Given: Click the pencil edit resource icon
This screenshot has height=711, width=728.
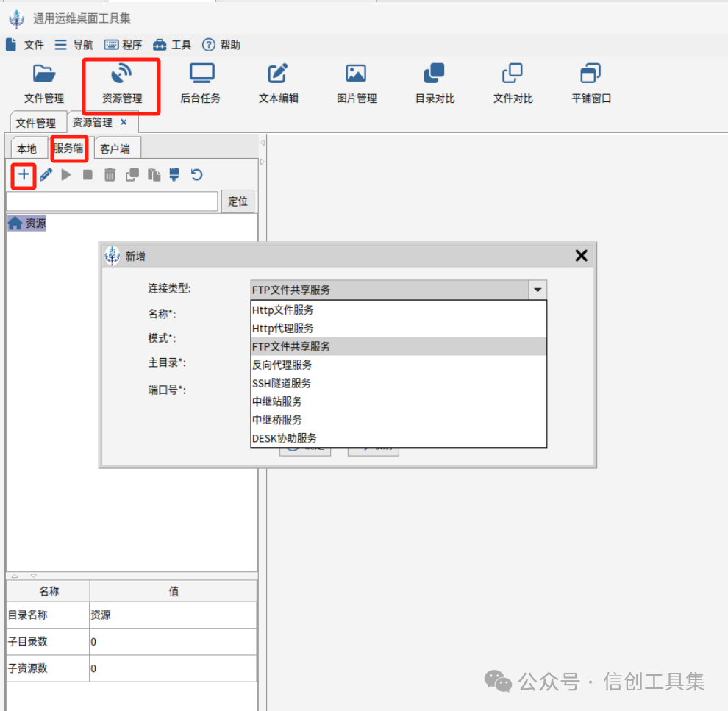Looking at the screenshot, I should (x=46, y=175).
